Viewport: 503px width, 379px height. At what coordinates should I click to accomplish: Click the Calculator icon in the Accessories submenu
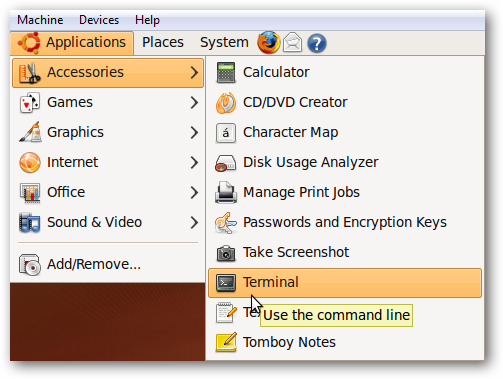click(x=226, y=72)
